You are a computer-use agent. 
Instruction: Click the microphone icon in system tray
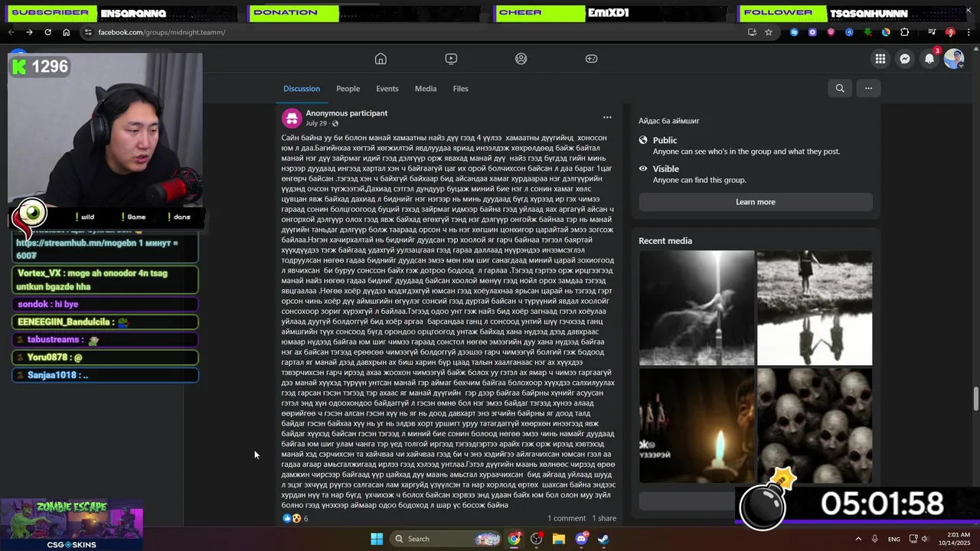pyautogui.click(x=874, y=539)
